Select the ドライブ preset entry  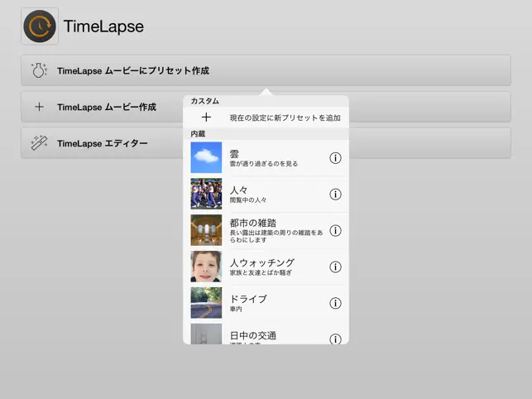(x=266, y=303)
